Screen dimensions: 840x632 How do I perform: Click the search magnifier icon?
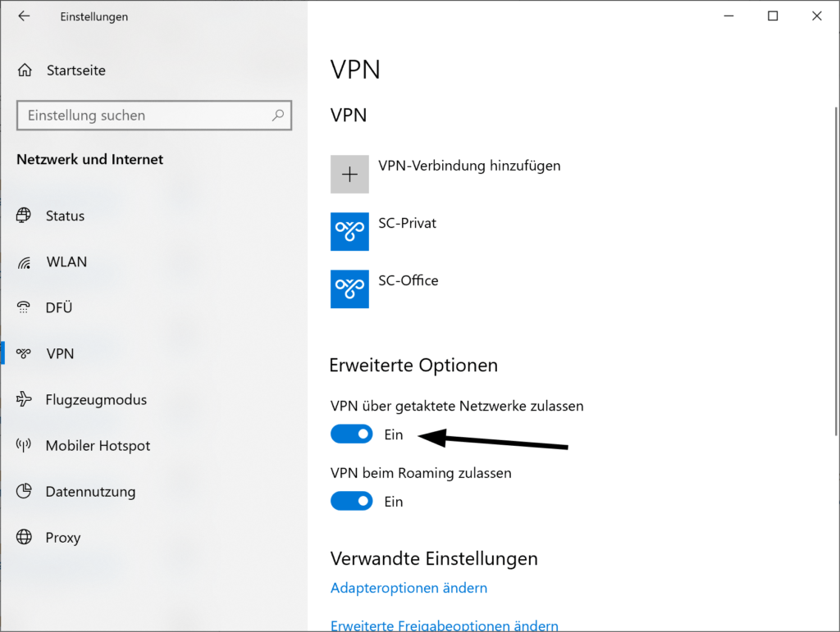(x=279, y=116)
